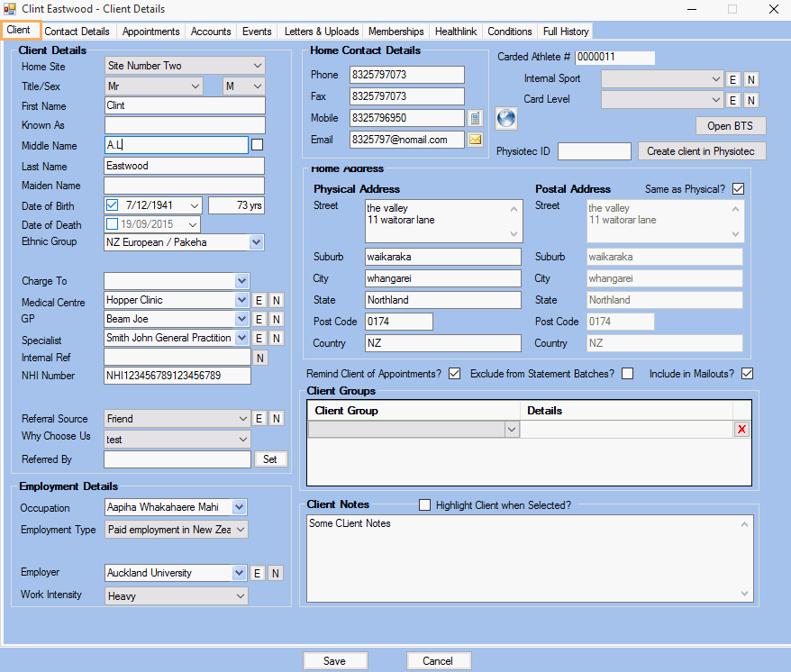Switch to the Appointments tab

tap(150, 31)
